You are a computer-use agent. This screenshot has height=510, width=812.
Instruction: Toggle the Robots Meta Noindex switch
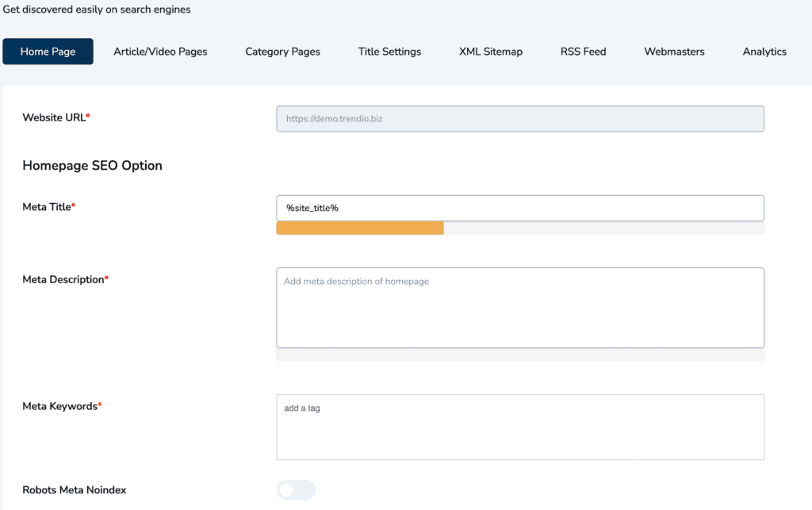coord(296,489)
